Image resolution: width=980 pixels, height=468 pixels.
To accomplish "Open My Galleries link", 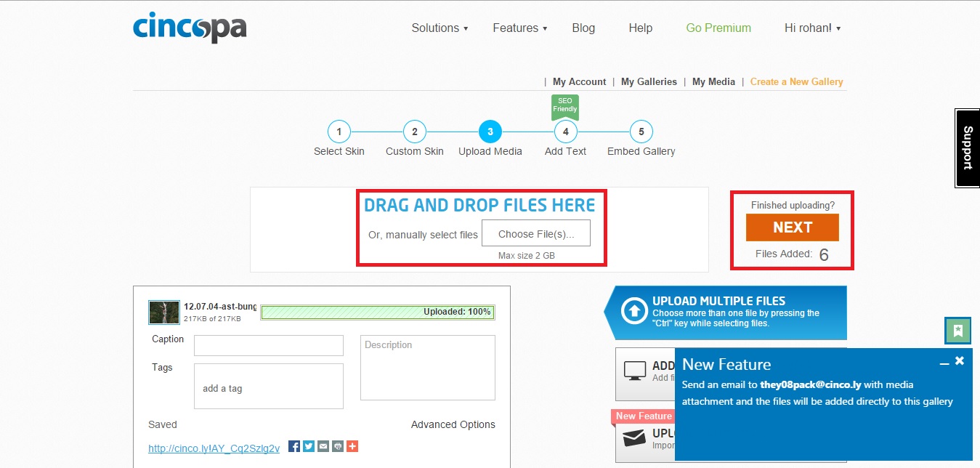I will pos(649,81).
